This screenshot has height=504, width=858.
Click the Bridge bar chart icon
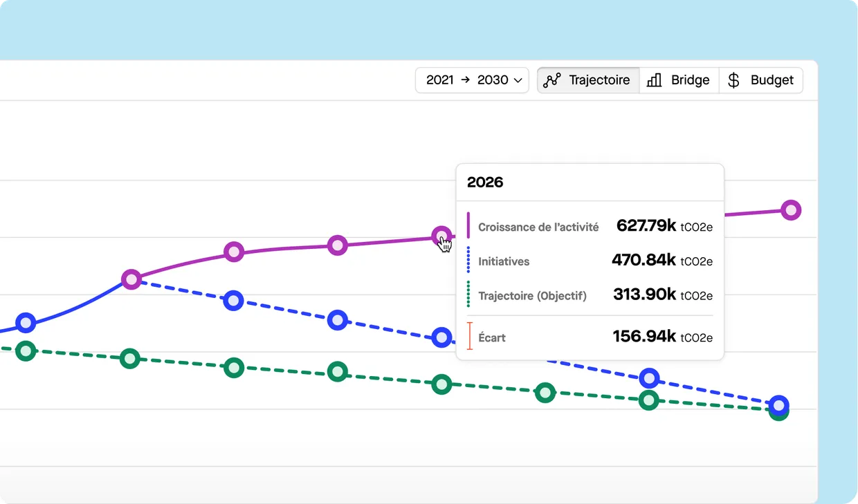click(654, 80)
